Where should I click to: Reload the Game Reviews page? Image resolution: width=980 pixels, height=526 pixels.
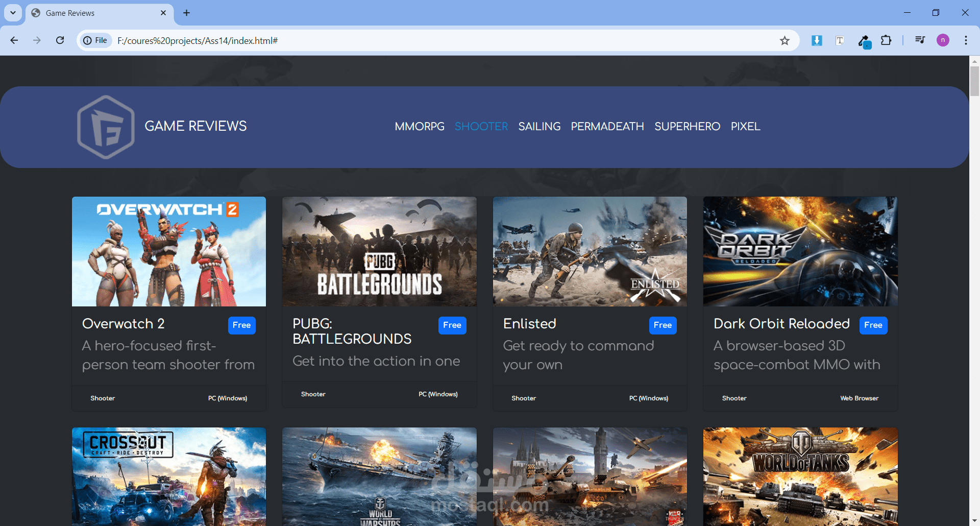60,40
